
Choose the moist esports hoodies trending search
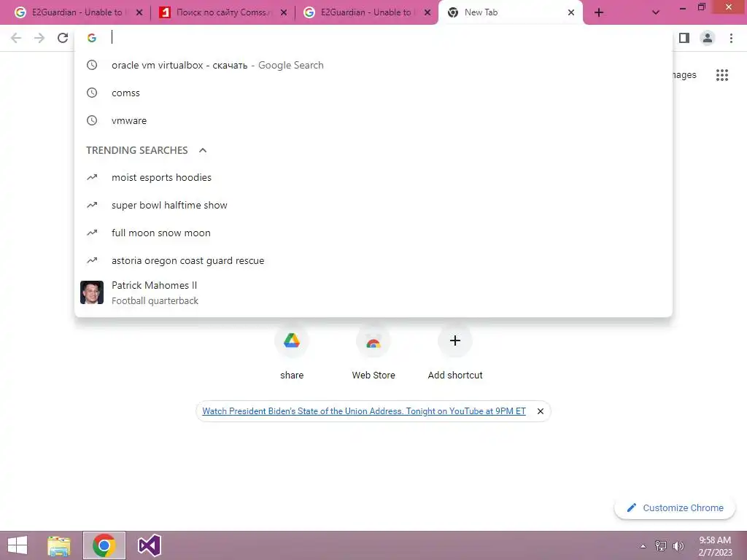pyautogui.click(x=373, y=178)
